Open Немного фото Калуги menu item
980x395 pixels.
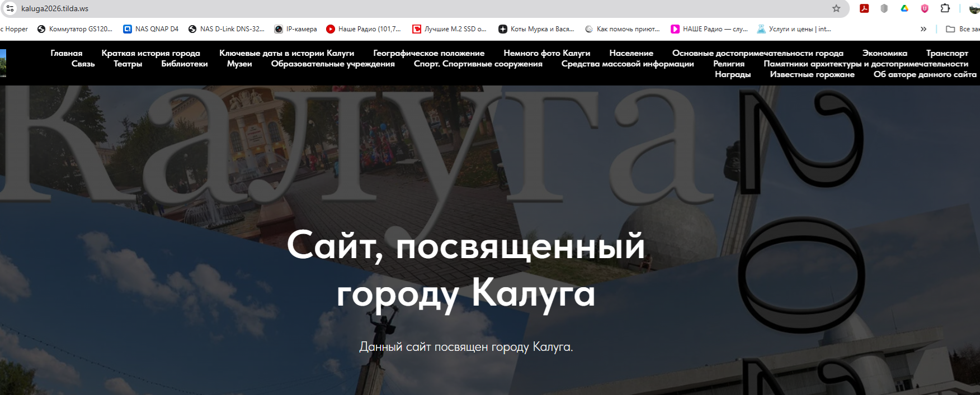click(x=547, y=53)
